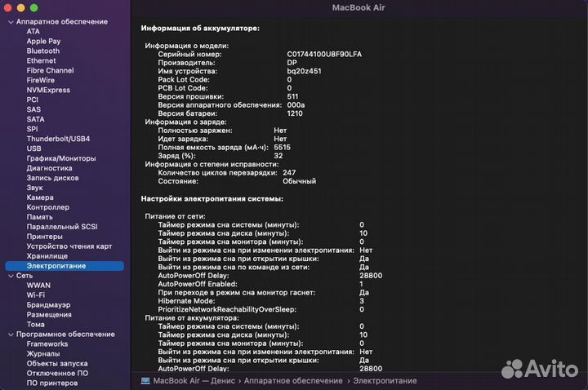This screenshot has width=588, height=390.
Task: Open the Принтеры entry
Action: coord(44,237)
